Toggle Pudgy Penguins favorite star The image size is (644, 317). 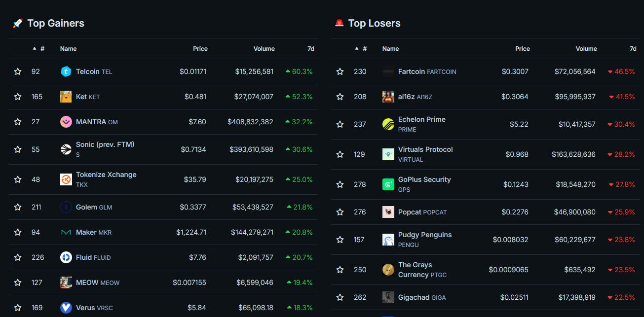pos(340,240)
